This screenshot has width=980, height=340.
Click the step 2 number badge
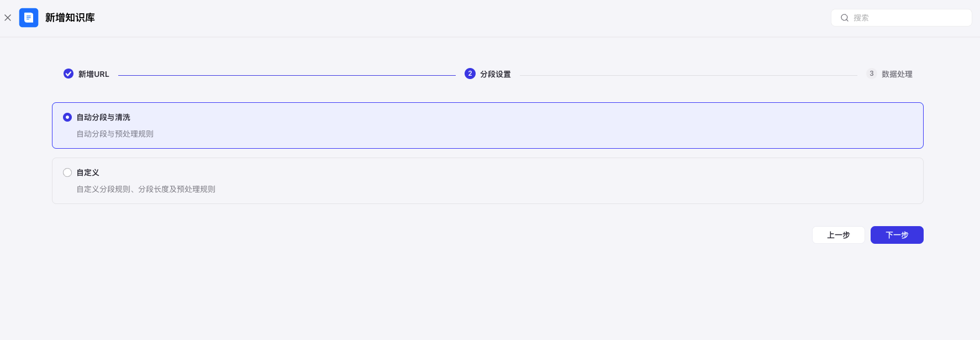coord(470,74)
